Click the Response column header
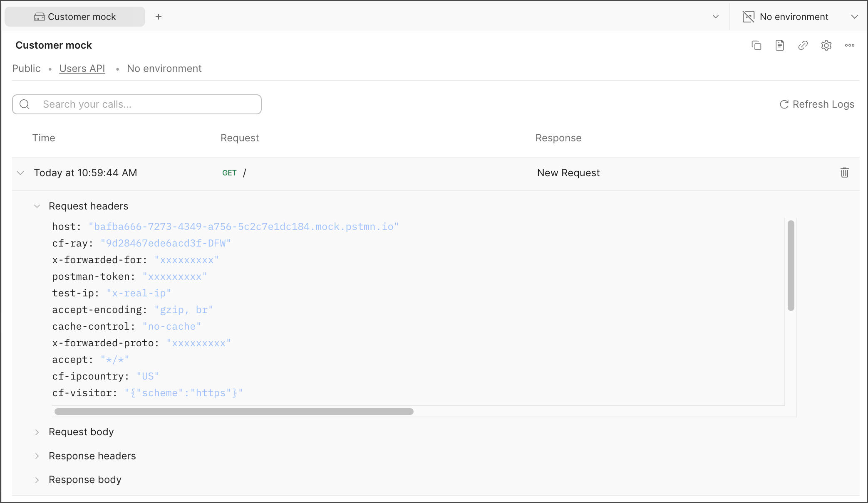 click(558, 138)
